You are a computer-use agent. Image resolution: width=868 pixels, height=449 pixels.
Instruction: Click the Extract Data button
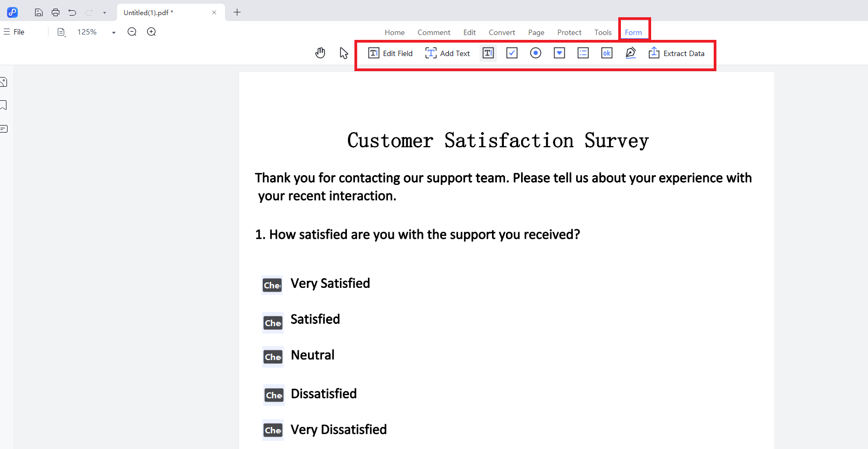coord(676,53)
